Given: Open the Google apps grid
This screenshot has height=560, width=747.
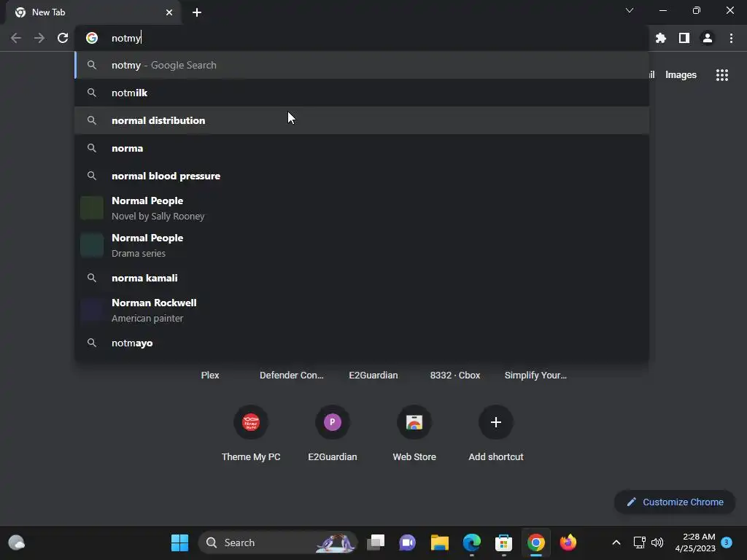Looking at the screenshot, I should tap(721, 75).
